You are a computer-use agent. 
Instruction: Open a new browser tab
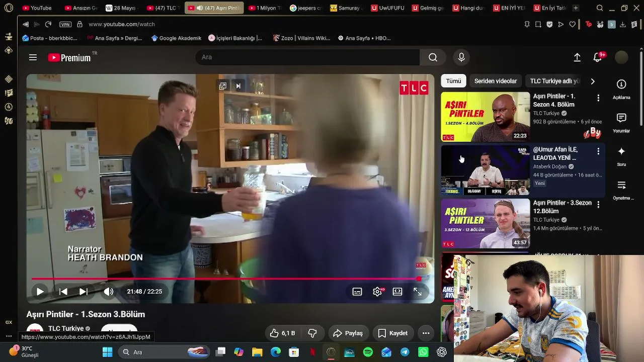point(576,8)
